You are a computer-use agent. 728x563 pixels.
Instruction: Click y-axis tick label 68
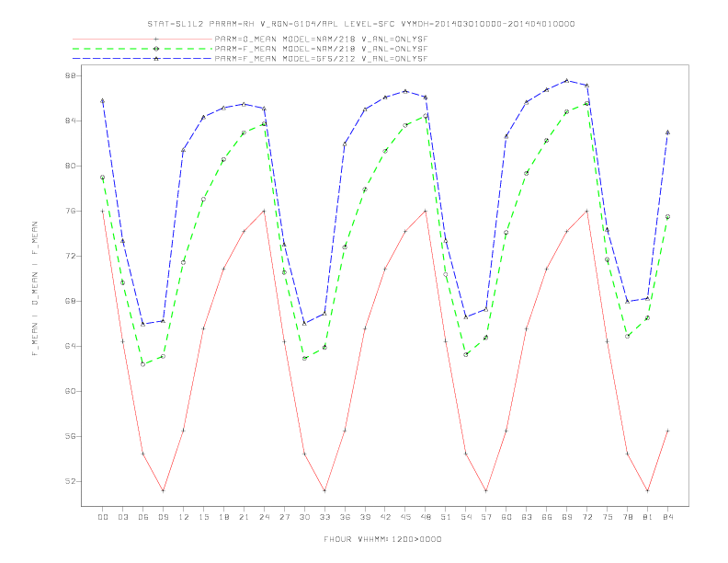point(70,301)
